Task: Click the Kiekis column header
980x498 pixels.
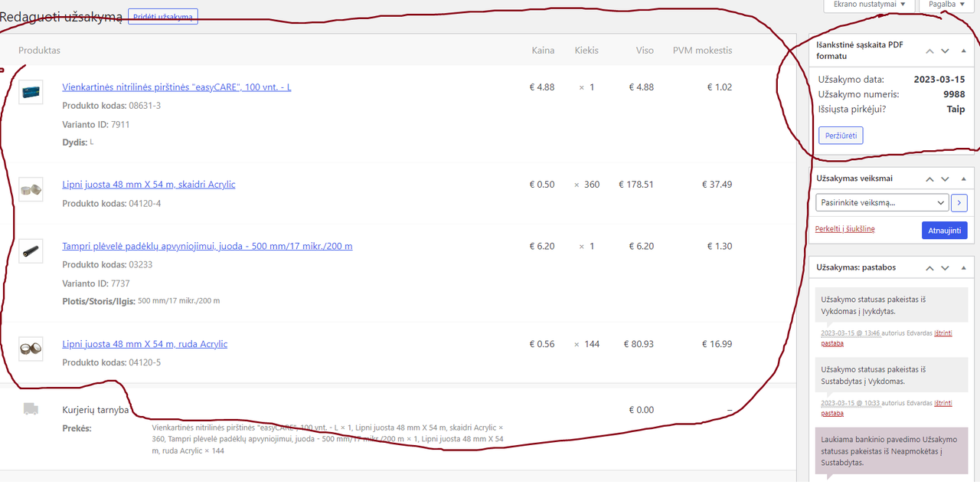Action: point(586,51)
